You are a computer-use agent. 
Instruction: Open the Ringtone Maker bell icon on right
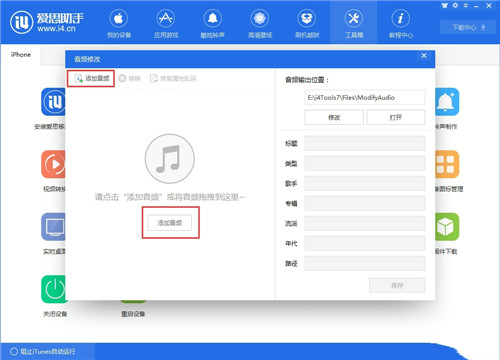pyautogui.click(x=447, y=102)
